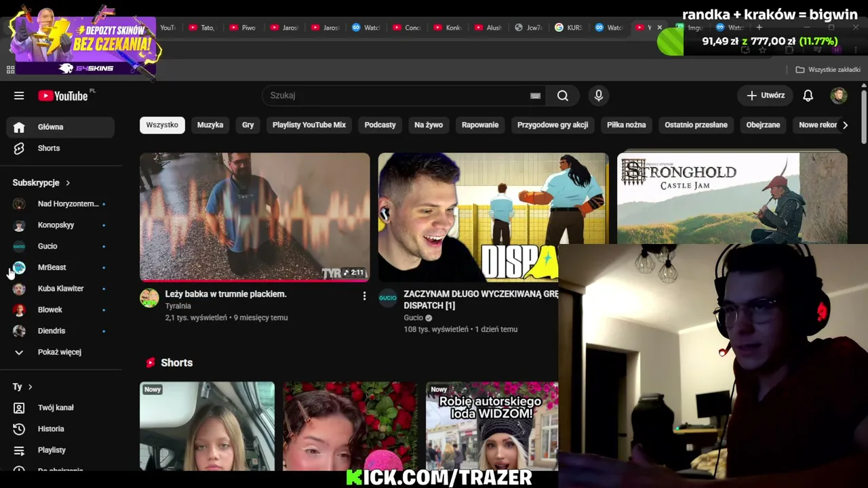868x488 pixels.
Task: Open the Wszystkie zakładki bookmarks folder
Action: click(x=827, y=70)
